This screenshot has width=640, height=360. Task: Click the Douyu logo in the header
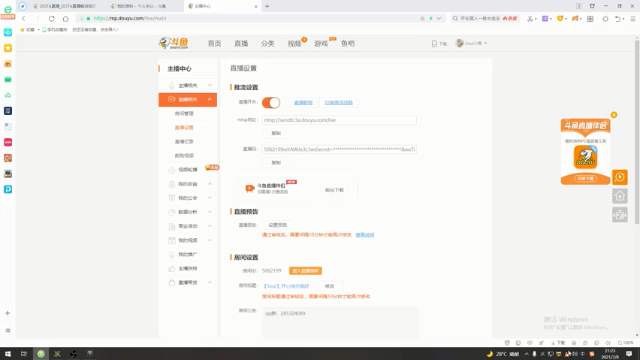[x=174, y=43]
